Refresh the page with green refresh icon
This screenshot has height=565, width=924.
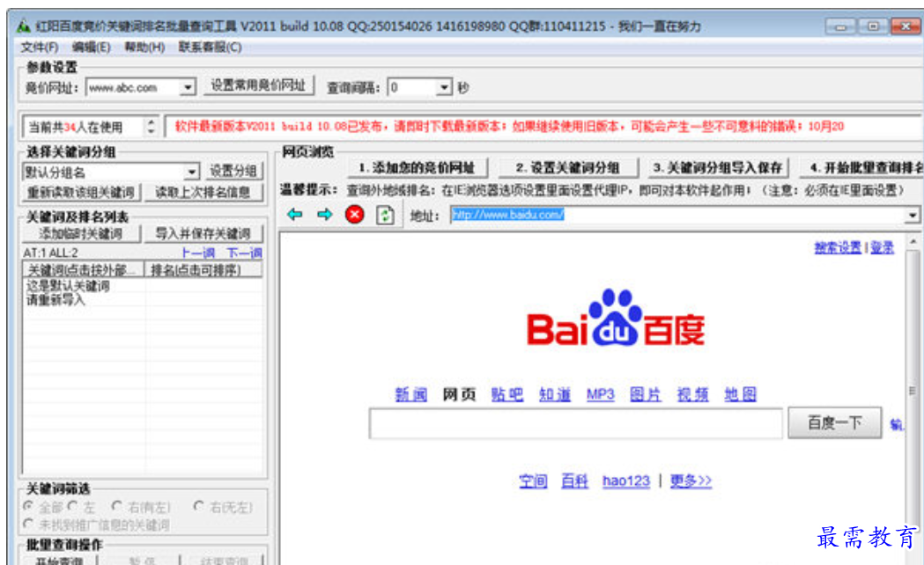click(386, 215)
